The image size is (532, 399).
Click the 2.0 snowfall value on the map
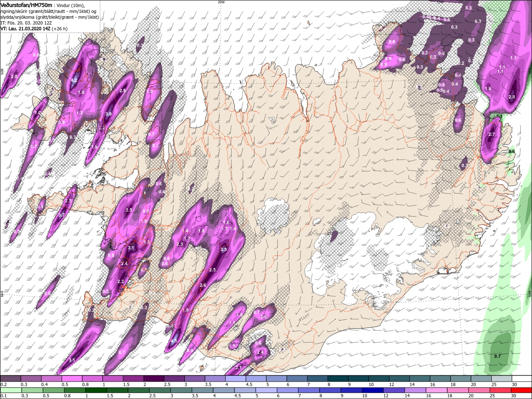point(14,77)
